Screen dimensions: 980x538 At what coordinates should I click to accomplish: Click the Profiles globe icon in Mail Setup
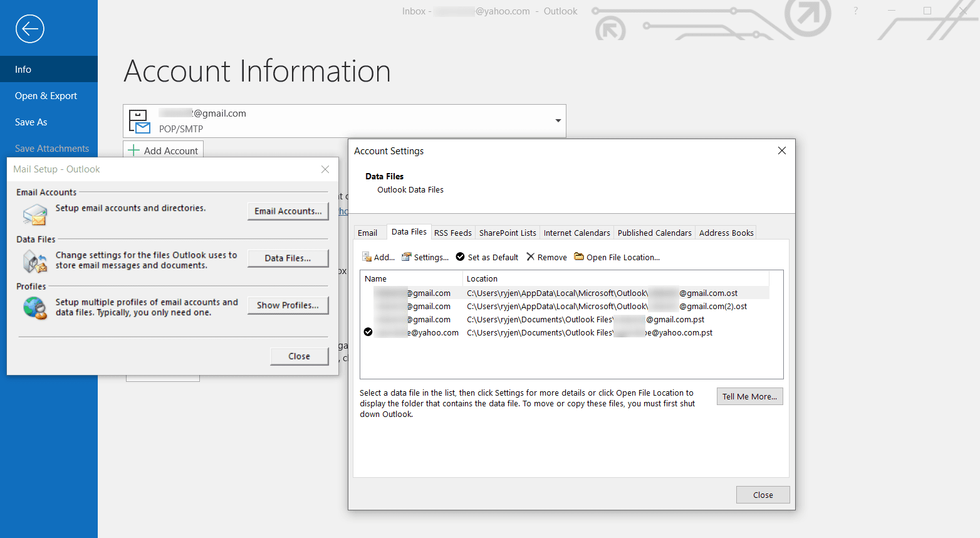pyautogui.click(x=35, y=309)
